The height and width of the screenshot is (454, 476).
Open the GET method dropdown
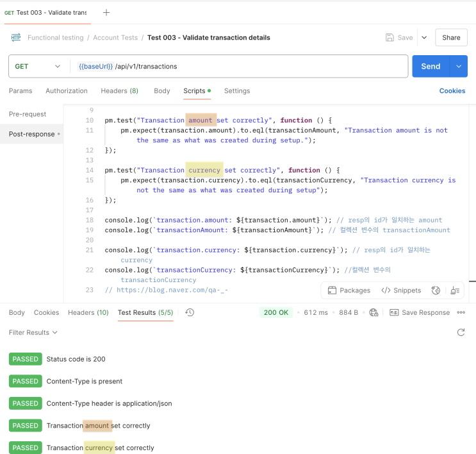[38, 66]
